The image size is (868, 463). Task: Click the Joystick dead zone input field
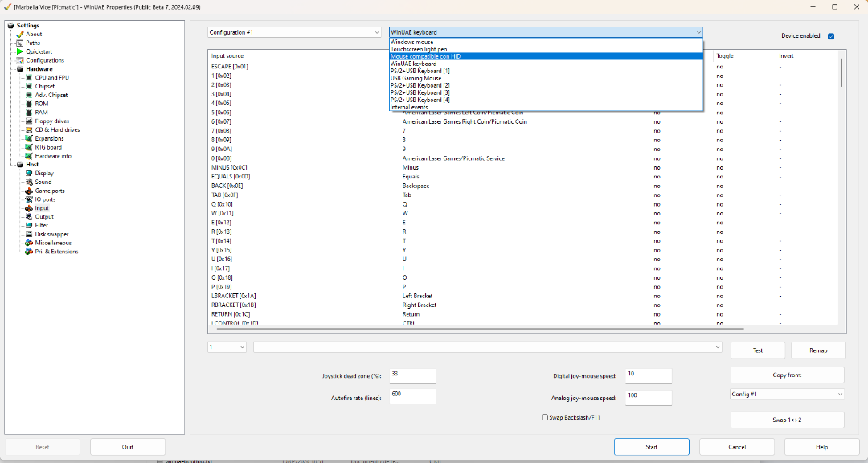pos(412,375)
